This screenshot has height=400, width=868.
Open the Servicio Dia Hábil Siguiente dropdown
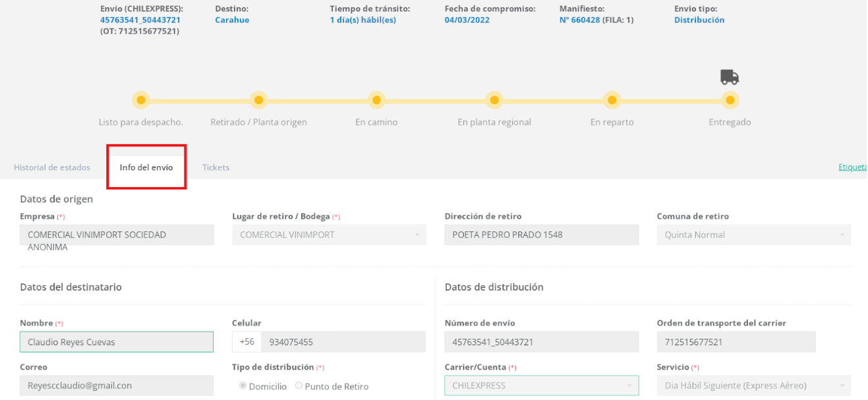pos(753,386)
